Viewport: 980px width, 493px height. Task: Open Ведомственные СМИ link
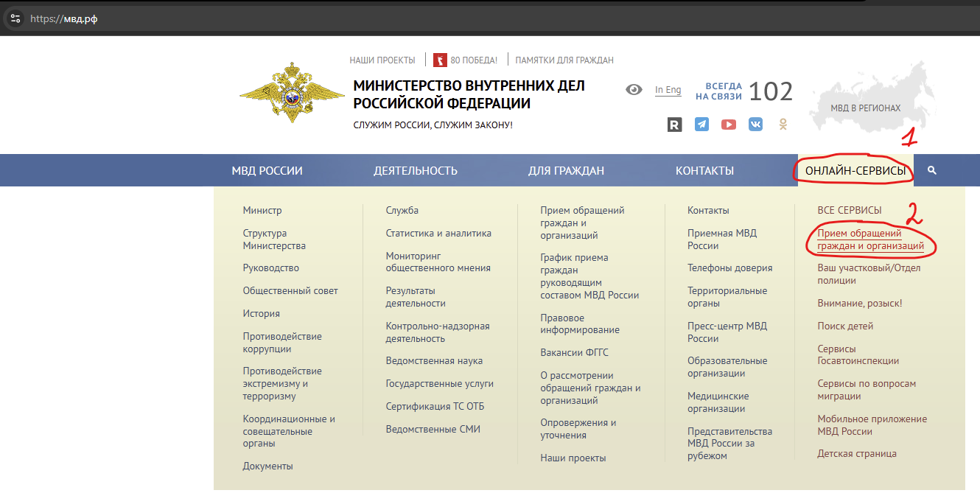[433, 429]
